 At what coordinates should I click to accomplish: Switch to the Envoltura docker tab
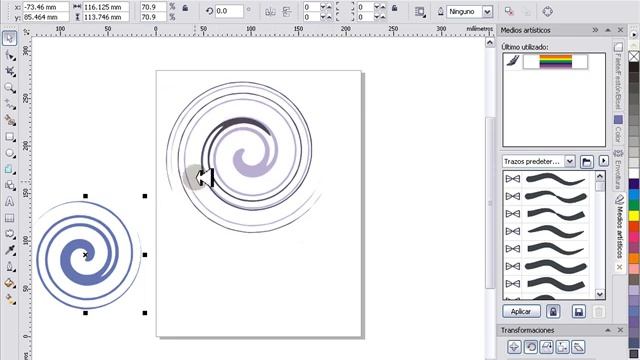tap(618, 169)
